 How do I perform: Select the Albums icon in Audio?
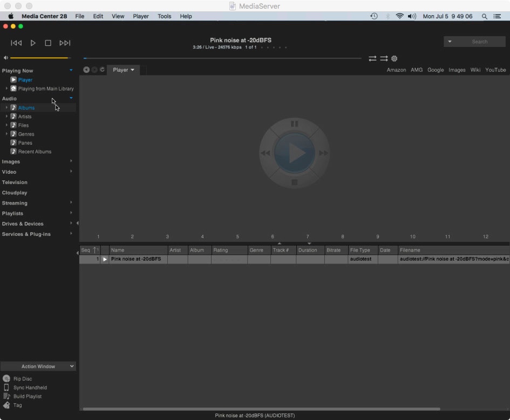click(13, 107)
